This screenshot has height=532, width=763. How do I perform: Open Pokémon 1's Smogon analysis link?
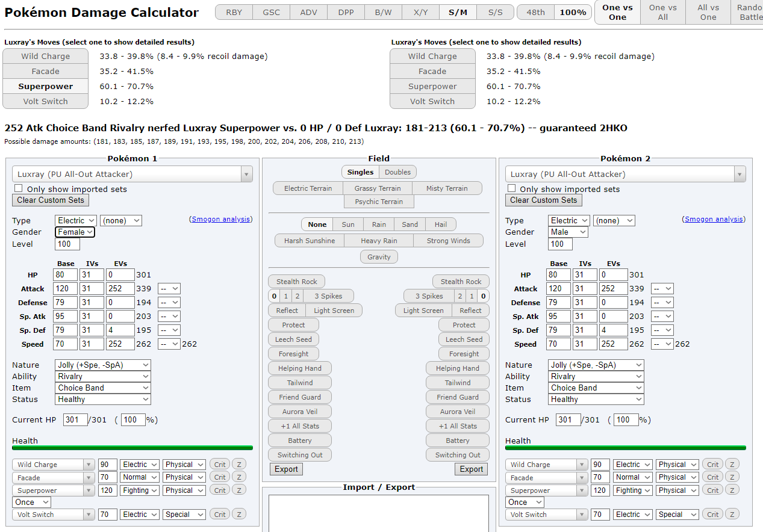point(222,220)
